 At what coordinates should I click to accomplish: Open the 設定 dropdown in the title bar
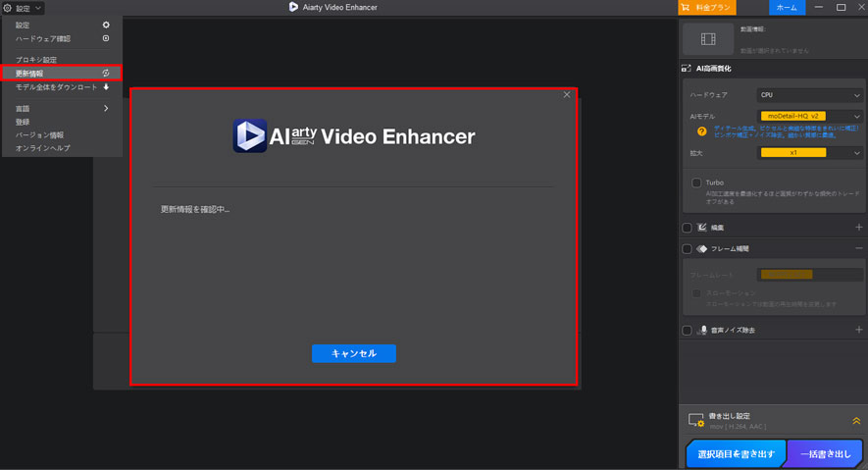(x=23, y=8)
